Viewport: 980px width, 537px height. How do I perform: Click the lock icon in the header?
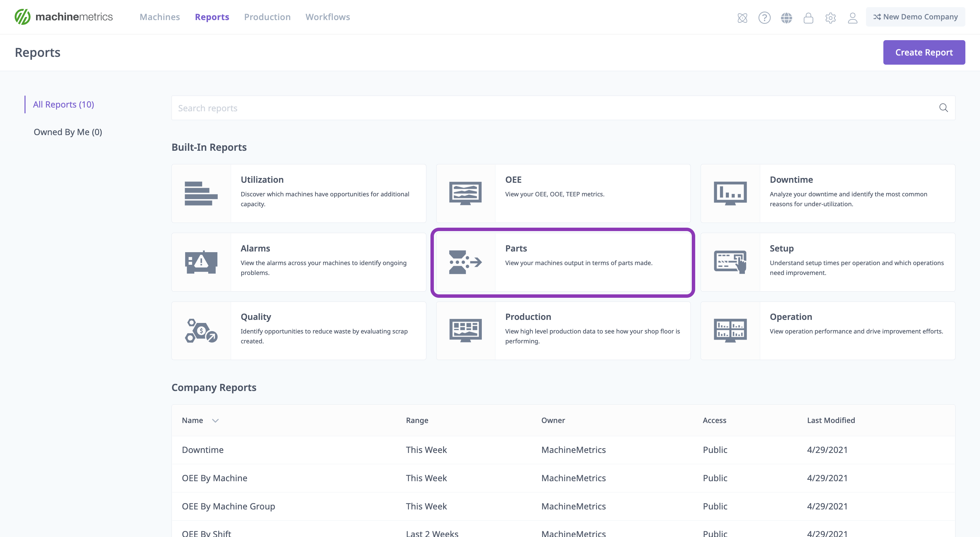pyautogui.click(x=808, y=17)
